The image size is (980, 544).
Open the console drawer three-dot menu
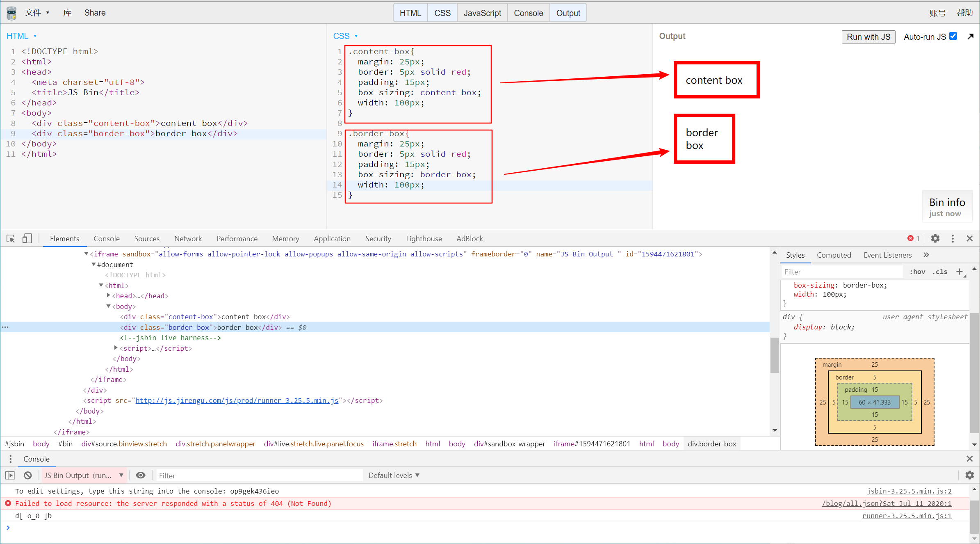pos(11,459)
